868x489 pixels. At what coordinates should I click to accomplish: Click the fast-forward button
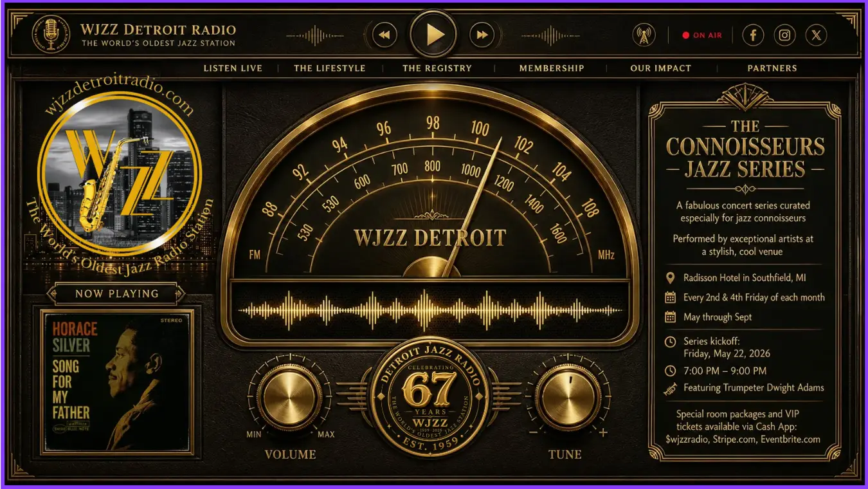(x=482, y=35)
